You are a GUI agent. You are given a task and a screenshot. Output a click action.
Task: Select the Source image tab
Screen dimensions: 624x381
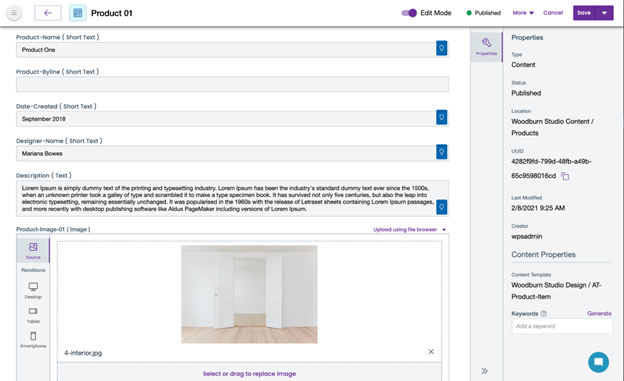33,250
